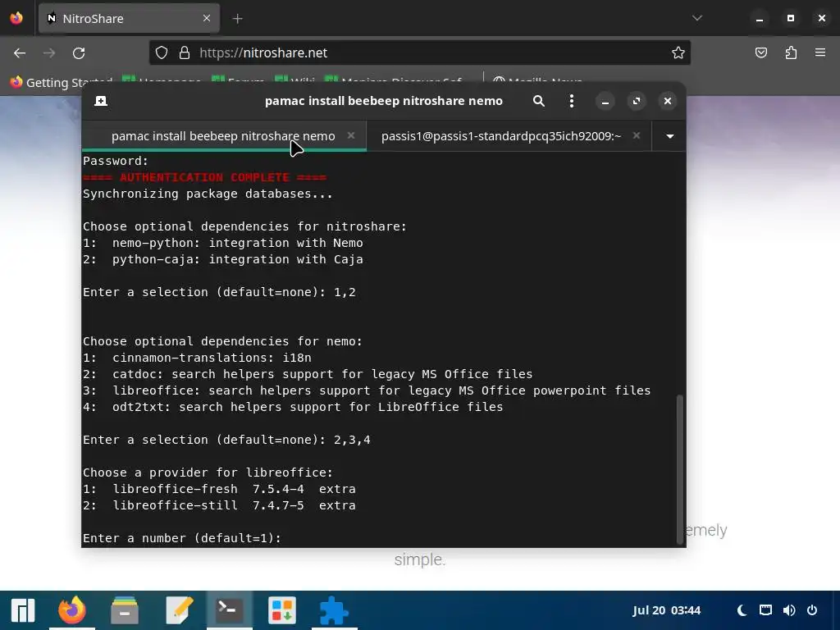Open the volume tray icon
This screenshot has height=630, width=840.
click(789, 610)
